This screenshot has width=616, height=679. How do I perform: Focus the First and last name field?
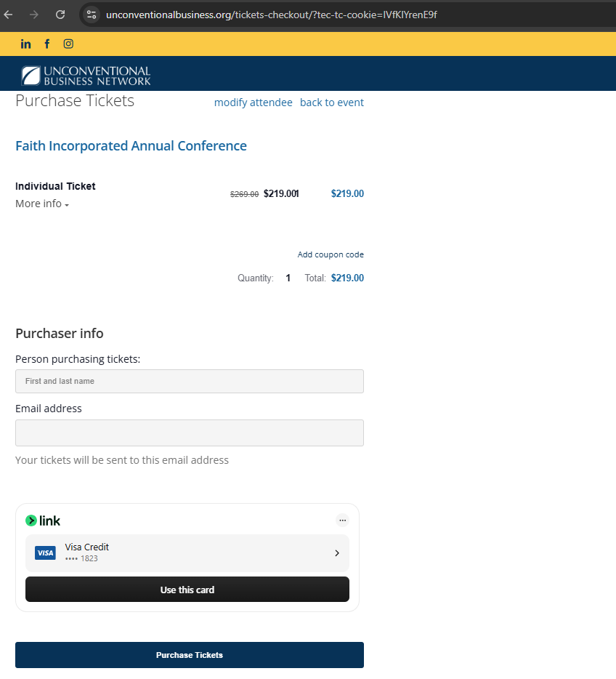pyautogui.click(x=190, y=381)
